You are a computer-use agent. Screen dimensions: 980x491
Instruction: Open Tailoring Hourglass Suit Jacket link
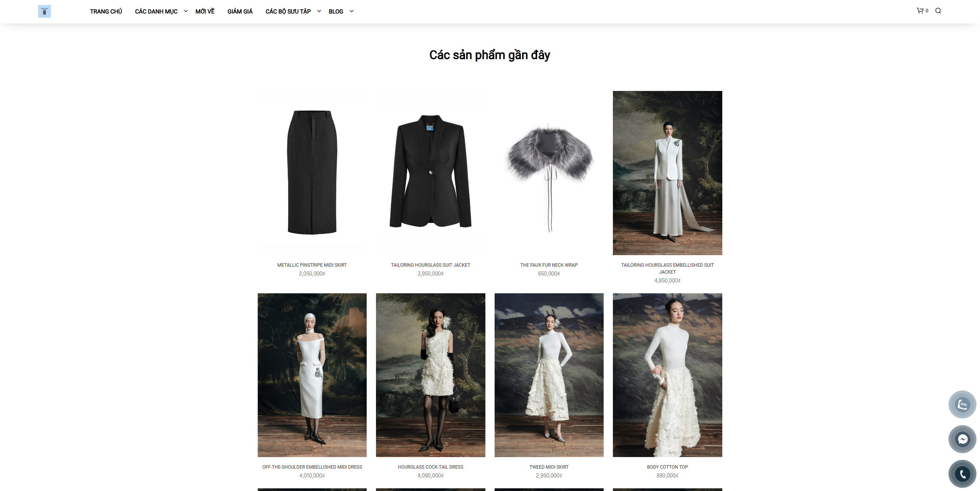430,265
